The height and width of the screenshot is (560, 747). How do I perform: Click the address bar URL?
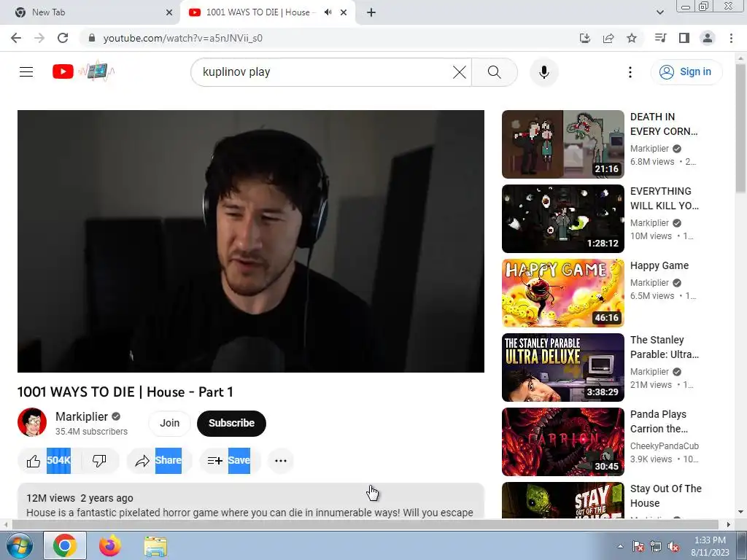(x=183, y=38)
